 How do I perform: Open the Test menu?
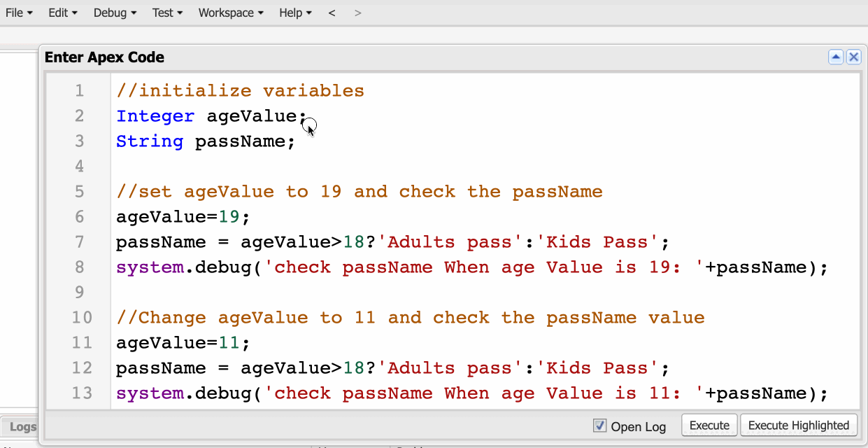[x=167, y=13]
